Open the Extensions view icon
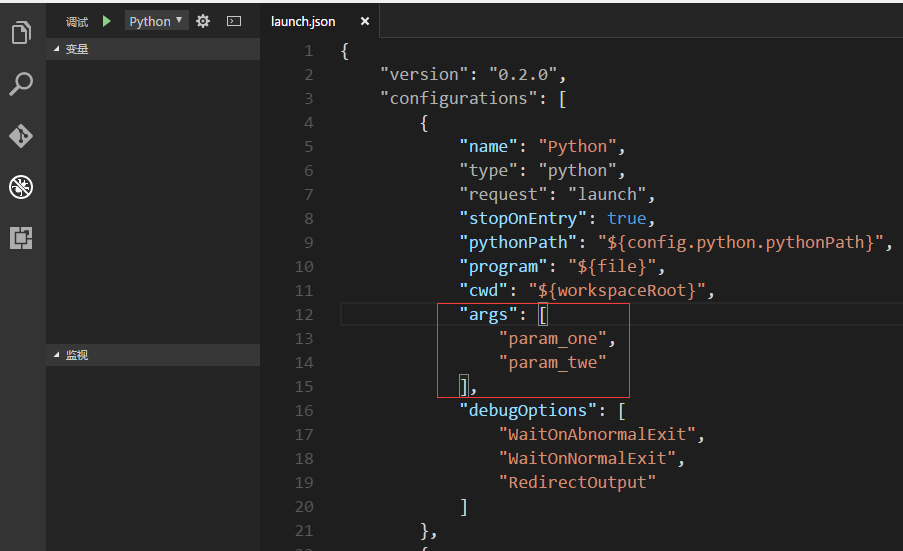This screenshot has height=551, width=903. tap(21, 238)
